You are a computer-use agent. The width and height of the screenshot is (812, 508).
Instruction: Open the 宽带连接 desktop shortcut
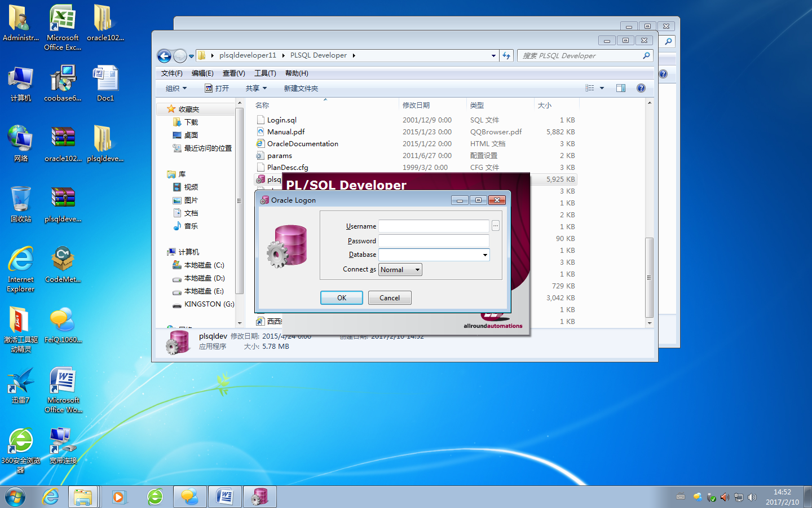coord(63,446)
